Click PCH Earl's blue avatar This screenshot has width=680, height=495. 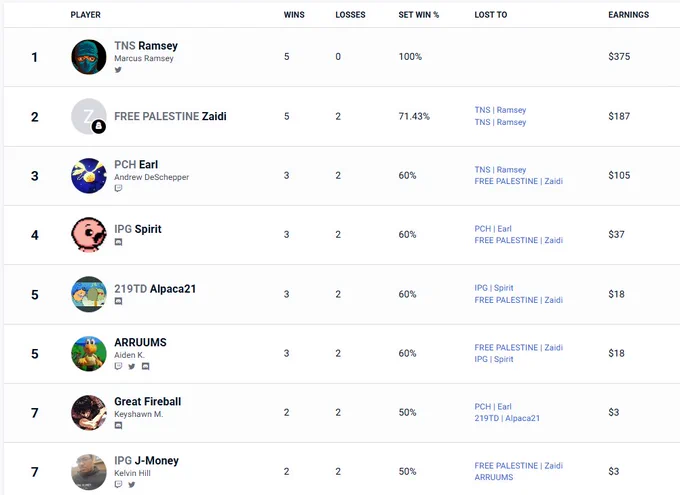88,176
